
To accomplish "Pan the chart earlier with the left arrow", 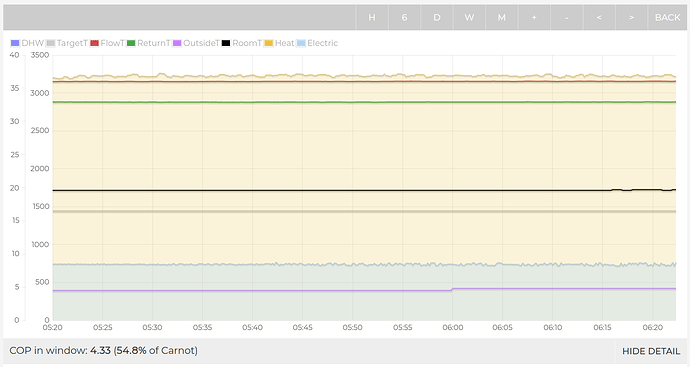I will tap(599, 18).
